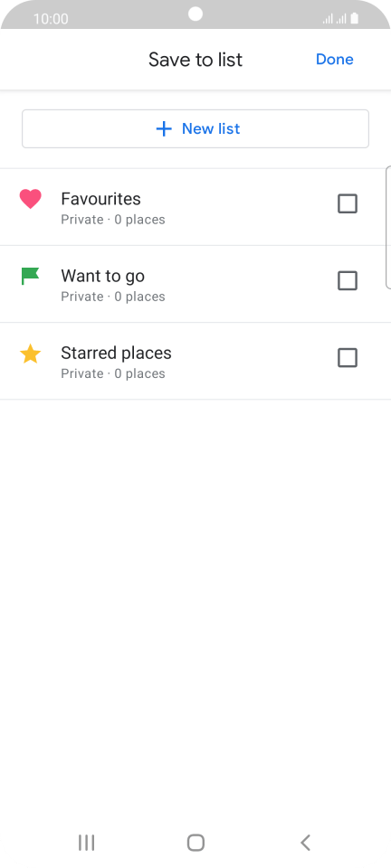Click the green flag Want to go icon
The width and height of the screenshot is (391, 868).
click(x=31, y=276)
